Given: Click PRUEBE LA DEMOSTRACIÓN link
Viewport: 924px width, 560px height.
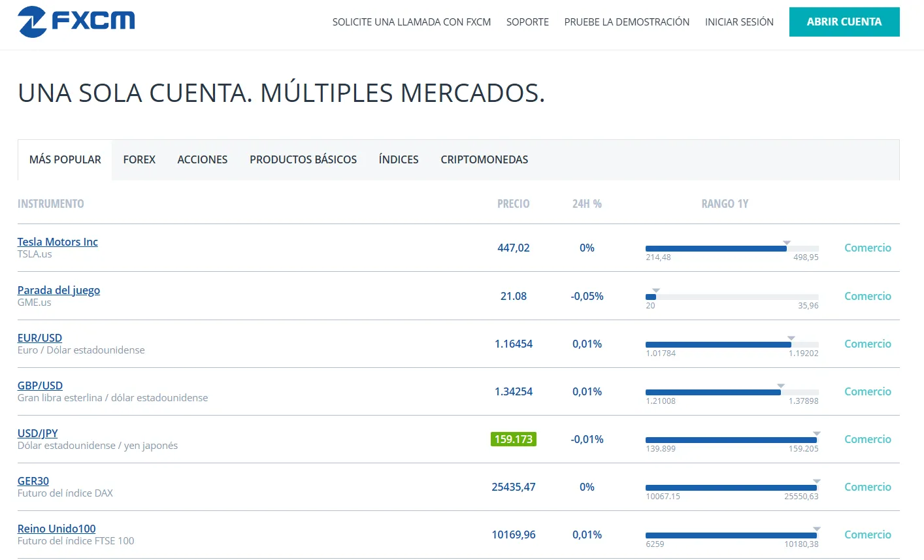Looking at the screenshot, I should click(x=627, y=22).
